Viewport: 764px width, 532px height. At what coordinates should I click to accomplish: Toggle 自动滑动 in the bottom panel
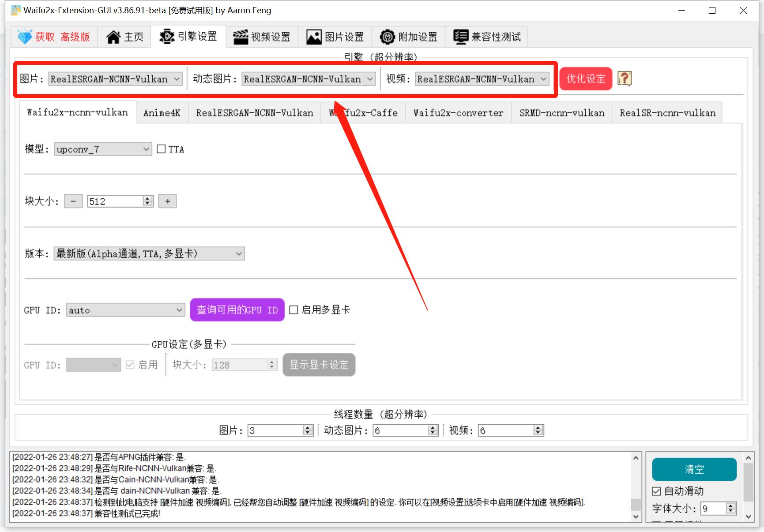point(657,491)
